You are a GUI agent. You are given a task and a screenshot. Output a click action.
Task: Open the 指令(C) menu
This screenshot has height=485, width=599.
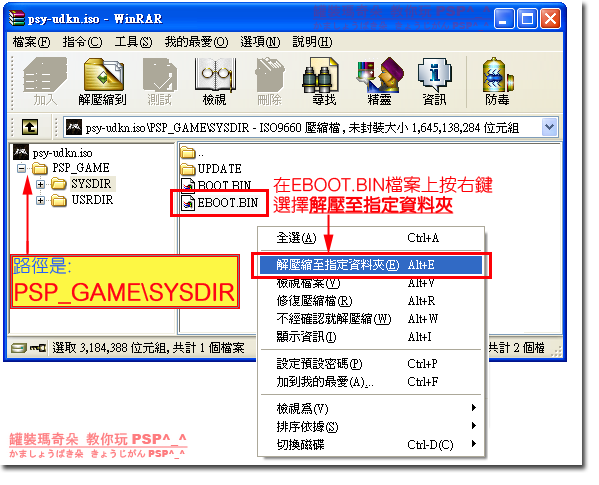[x=82, y=42]
